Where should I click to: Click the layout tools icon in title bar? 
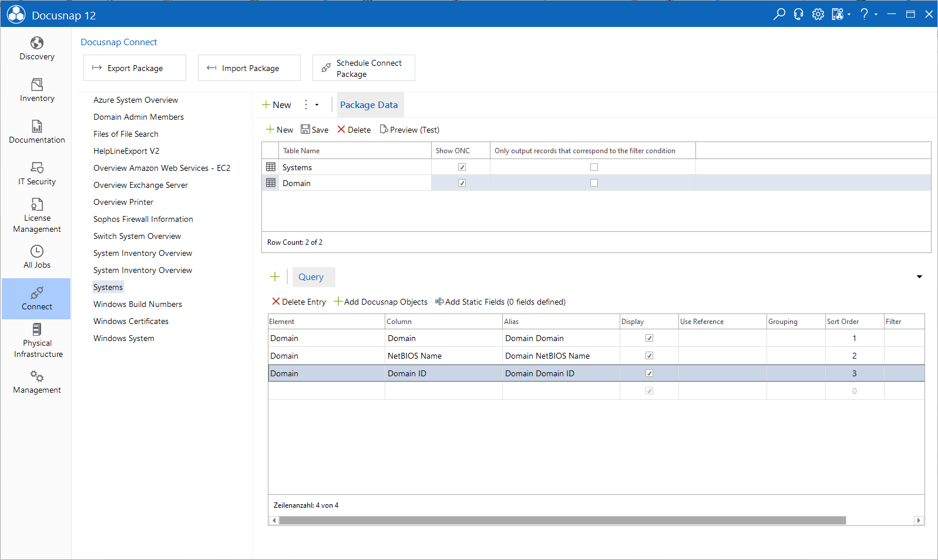838,14
